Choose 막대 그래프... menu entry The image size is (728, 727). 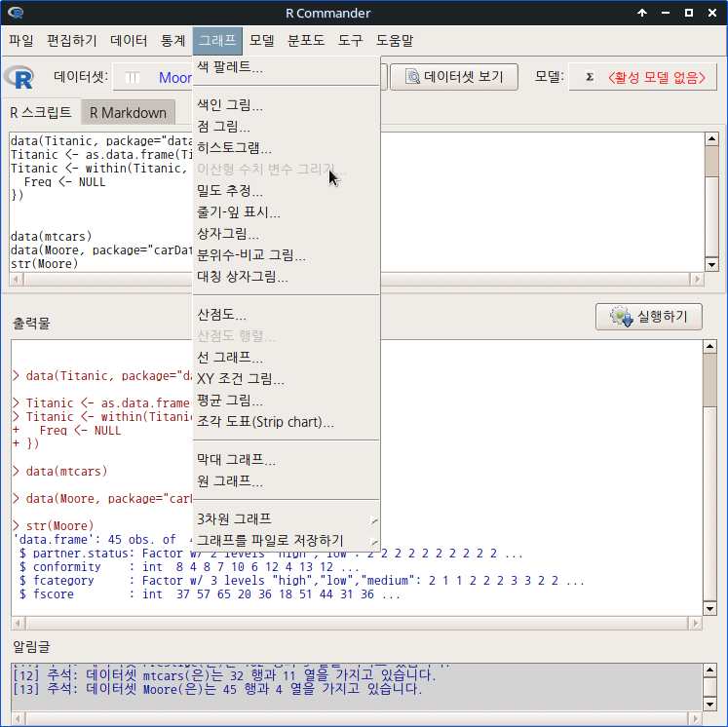[x=287, y=460]
